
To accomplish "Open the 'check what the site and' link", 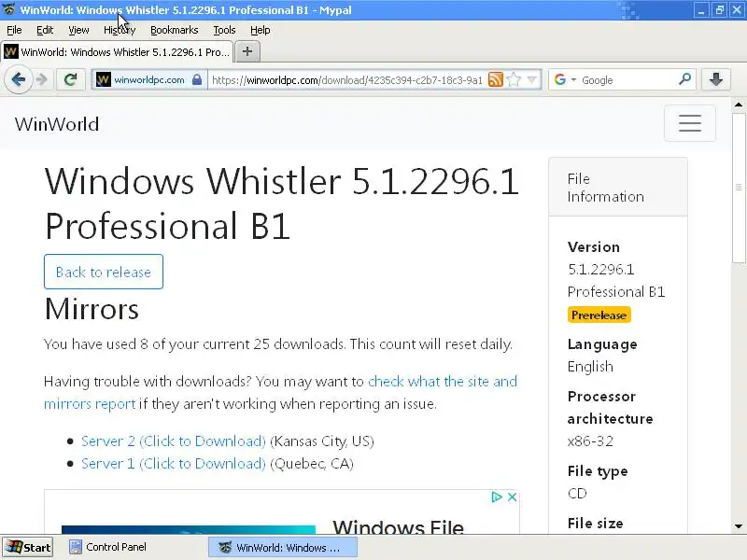I will 443,382.
